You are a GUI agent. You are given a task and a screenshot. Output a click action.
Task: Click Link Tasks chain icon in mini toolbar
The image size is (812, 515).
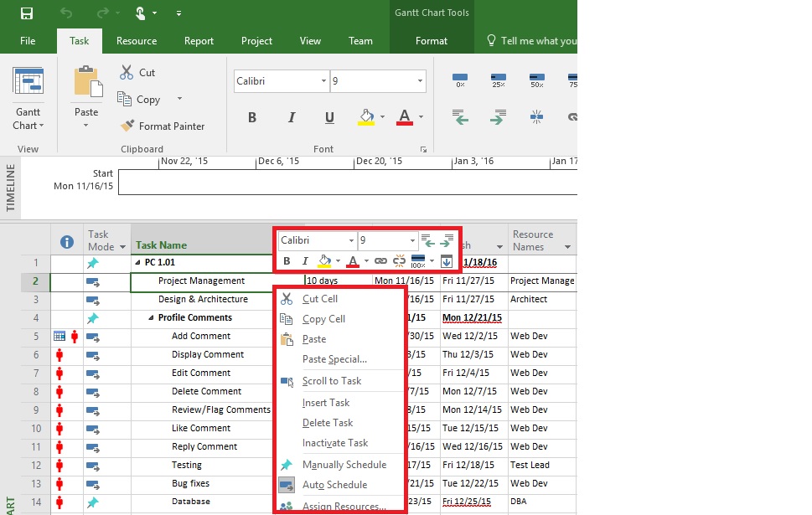pos(380,261)
